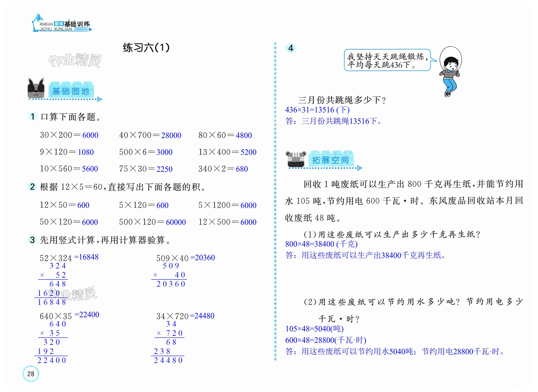Click the answer 436×31=13516 line

317,110
